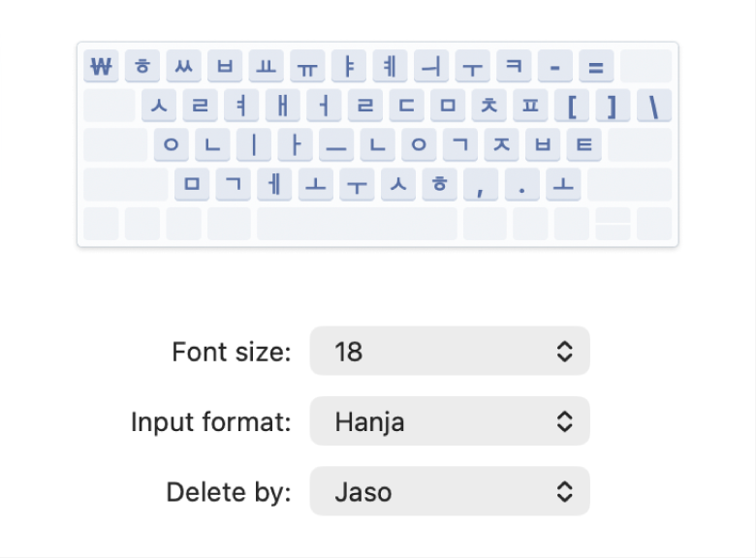The image size is (756, 558).
Task: Click the blank space bar key
Action: pyautogui.click(x=357, y=223)
